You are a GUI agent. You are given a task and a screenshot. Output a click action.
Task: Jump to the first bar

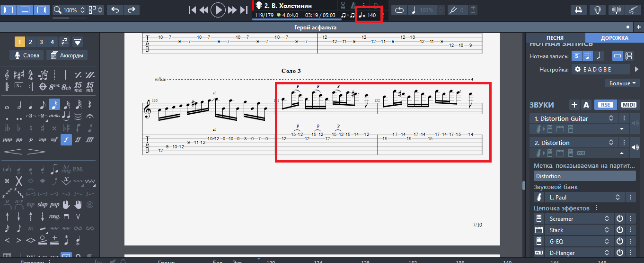[x=192, y=10]
